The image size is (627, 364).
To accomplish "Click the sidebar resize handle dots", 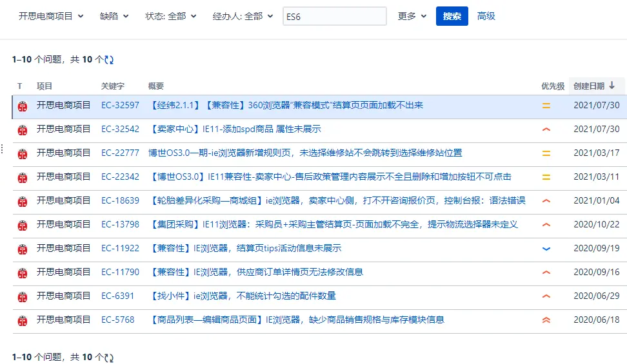I will [x=2, y=149].
